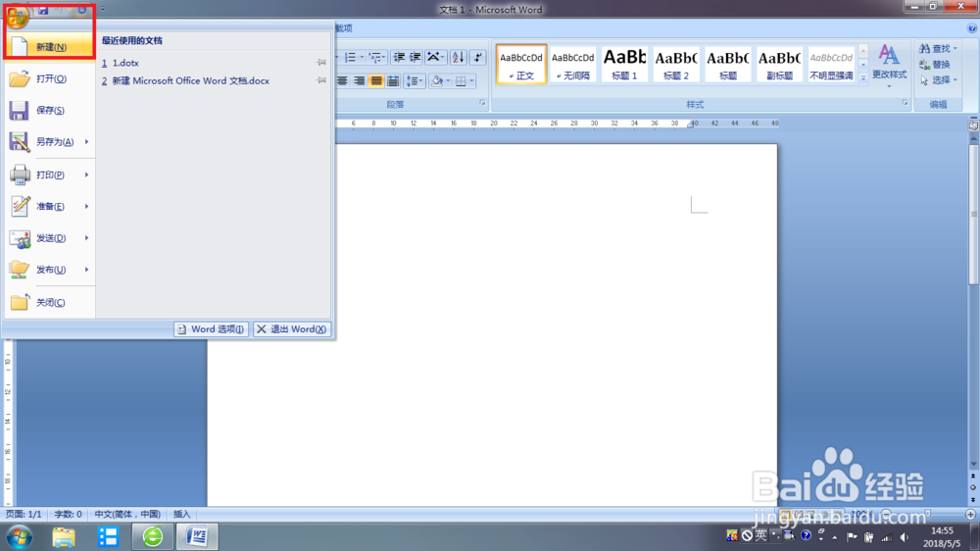
Task: Click the shading paint bucket icon
Action: [x=437, y=80]
